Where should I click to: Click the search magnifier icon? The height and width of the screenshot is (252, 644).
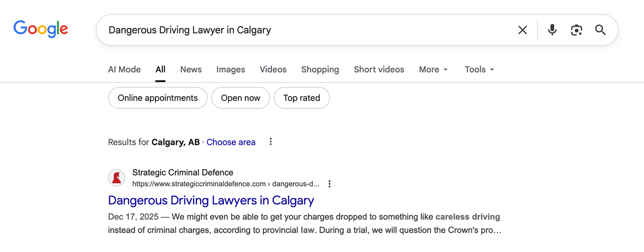[x=600, y=30]
